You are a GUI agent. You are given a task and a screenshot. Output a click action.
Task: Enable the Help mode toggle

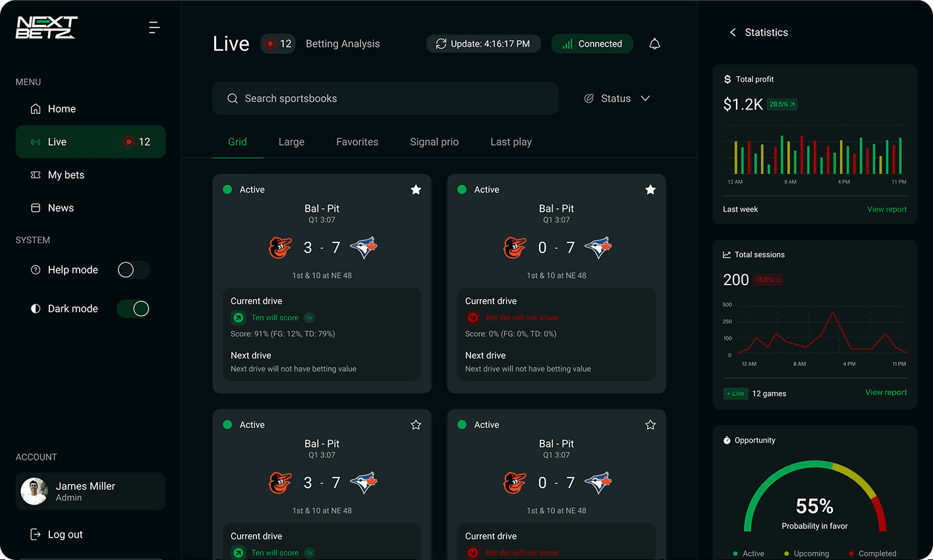pos(133,269)
